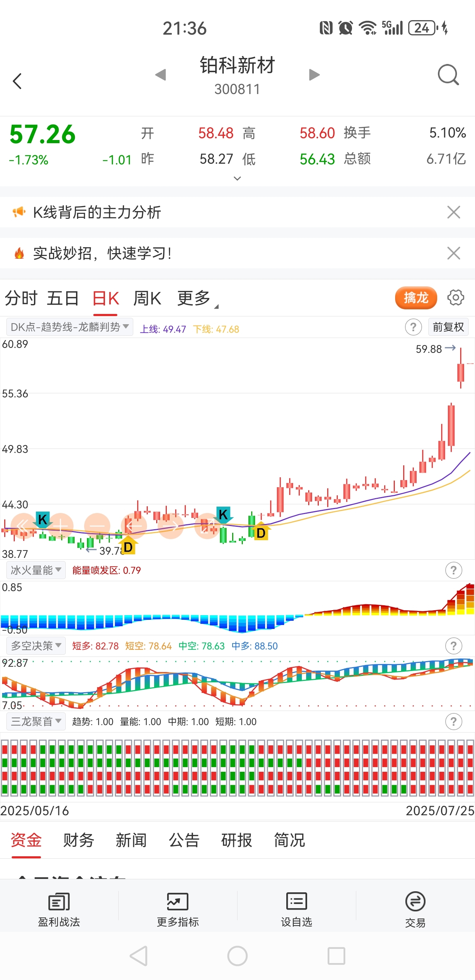475x980 pixels.
Task: Tap the current price 57.26
Action: (x=43, y=134)
